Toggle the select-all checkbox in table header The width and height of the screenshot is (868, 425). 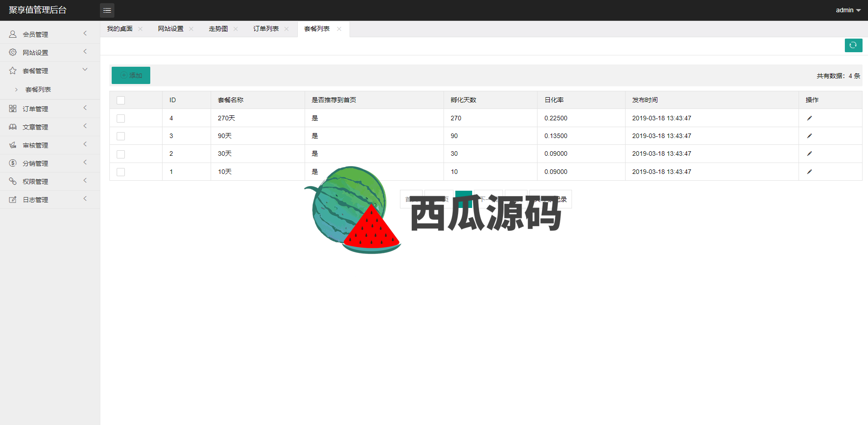(x=121, y=100)
